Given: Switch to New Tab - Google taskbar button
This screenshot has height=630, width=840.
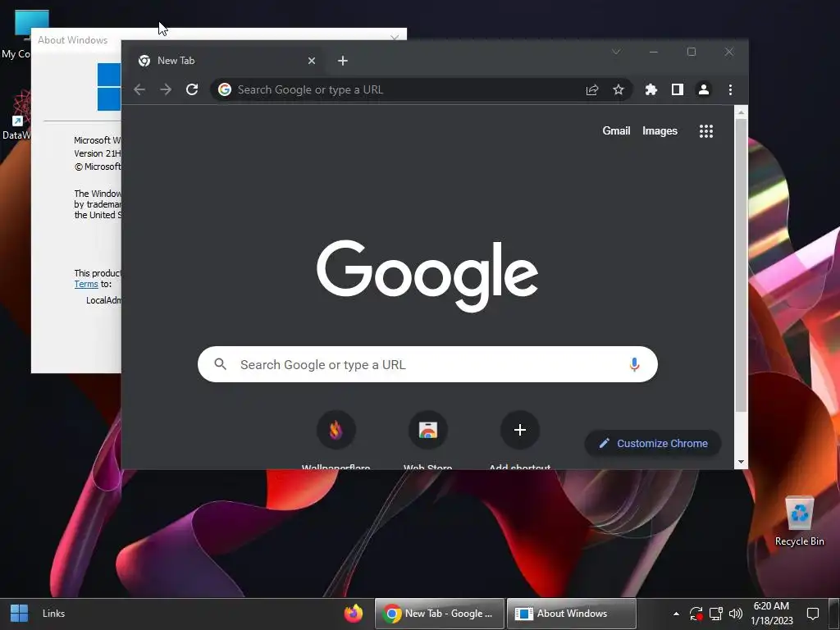Looking at the screenshot, I should click(440, 614).
